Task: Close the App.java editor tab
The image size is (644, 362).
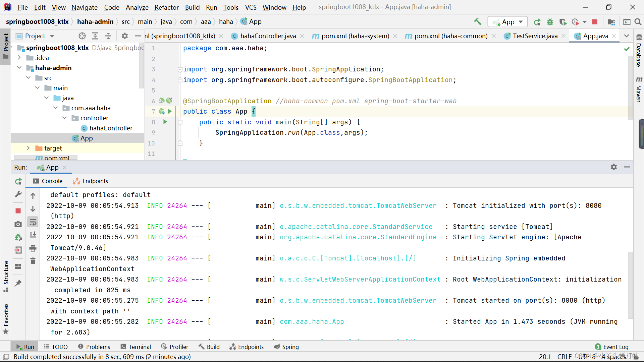Action: [614, 36]
